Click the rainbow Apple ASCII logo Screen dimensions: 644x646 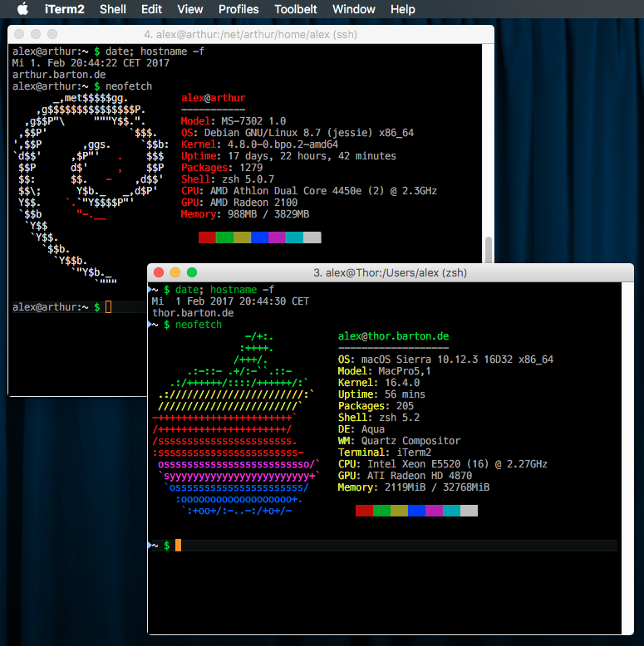point(236,423)
